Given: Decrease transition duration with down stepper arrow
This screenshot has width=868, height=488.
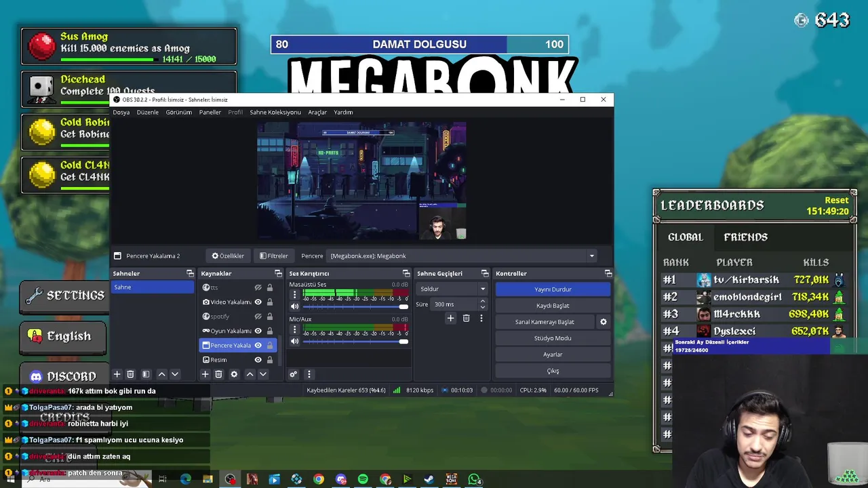Looking at the screenshot, I should tap(482, 307).
